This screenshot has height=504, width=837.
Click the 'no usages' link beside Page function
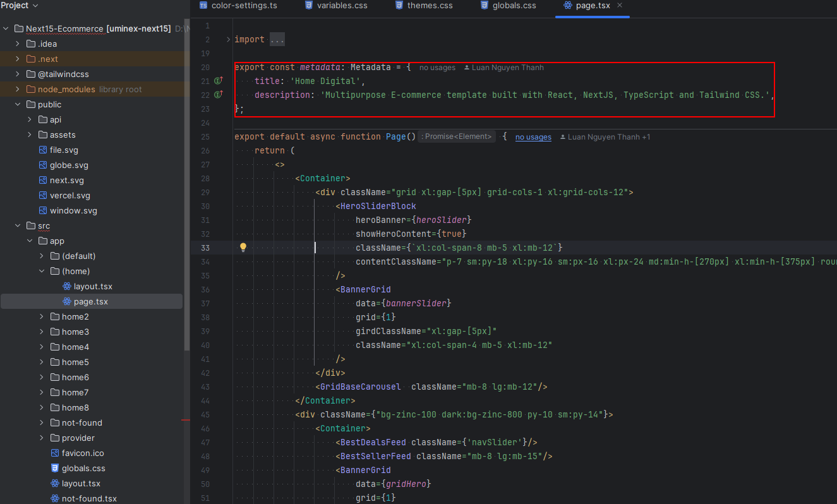[x=533, y=137]
